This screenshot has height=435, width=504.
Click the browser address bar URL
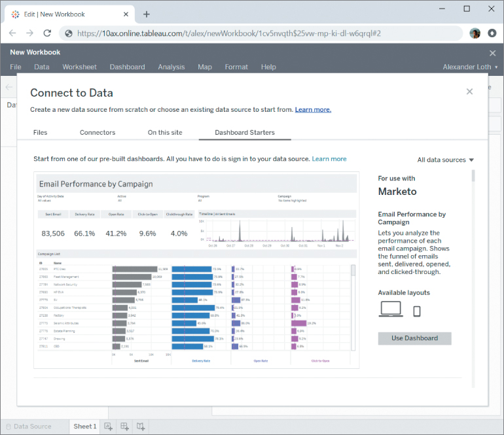tap(229, 33)
